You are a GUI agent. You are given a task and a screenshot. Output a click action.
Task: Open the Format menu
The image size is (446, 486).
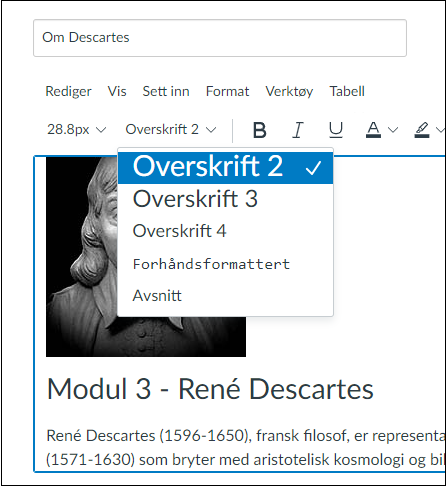[x=227, y=91]
